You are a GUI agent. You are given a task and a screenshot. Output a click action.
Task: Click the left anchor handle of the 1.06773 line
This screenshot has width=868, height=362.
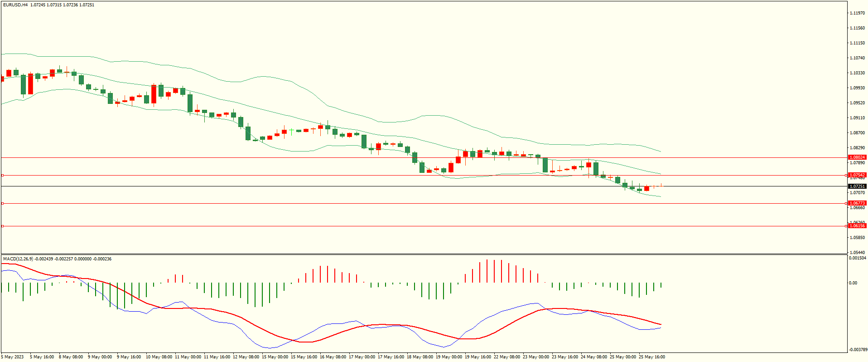[x=2, y=204]
